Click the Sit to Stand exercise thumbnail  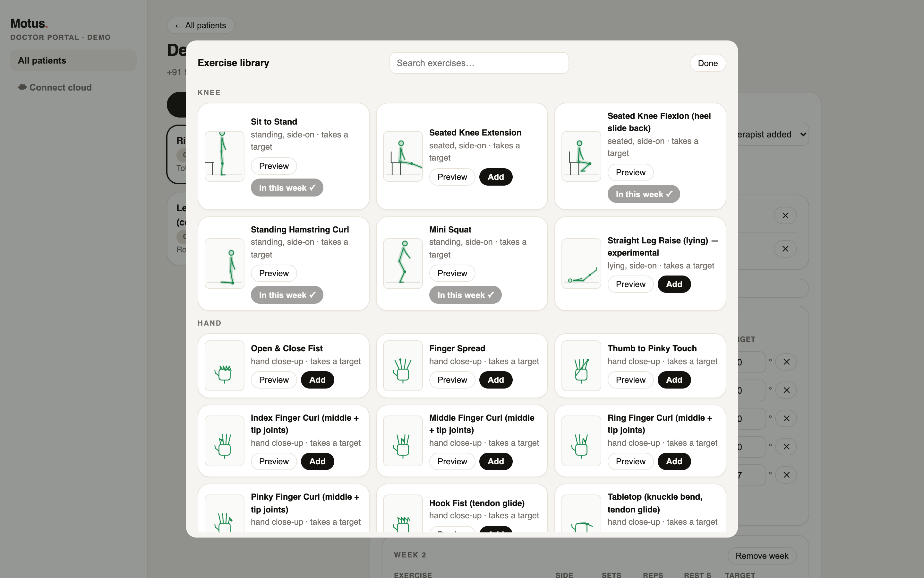coord(225,156)
